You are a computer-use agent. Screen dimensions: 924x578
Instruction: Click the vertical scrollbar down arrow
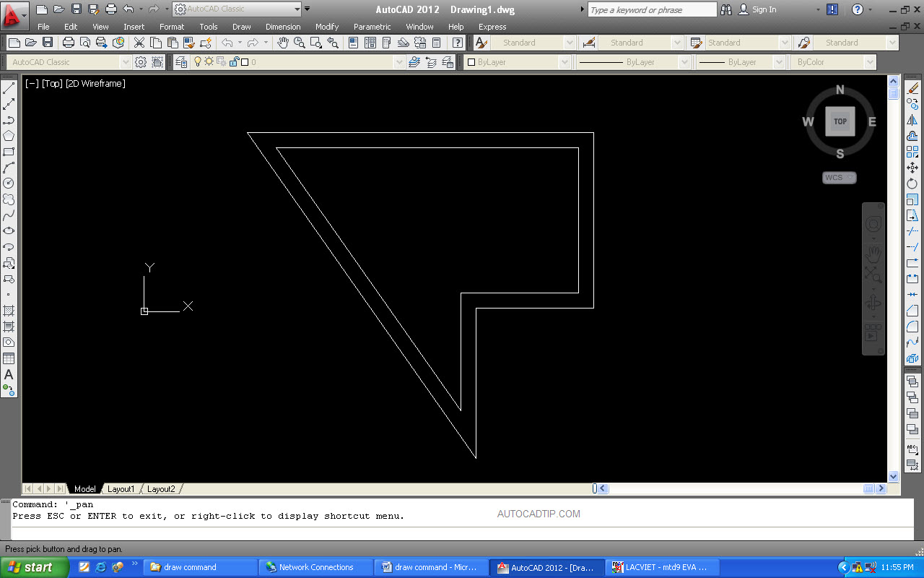click(894, 476)
